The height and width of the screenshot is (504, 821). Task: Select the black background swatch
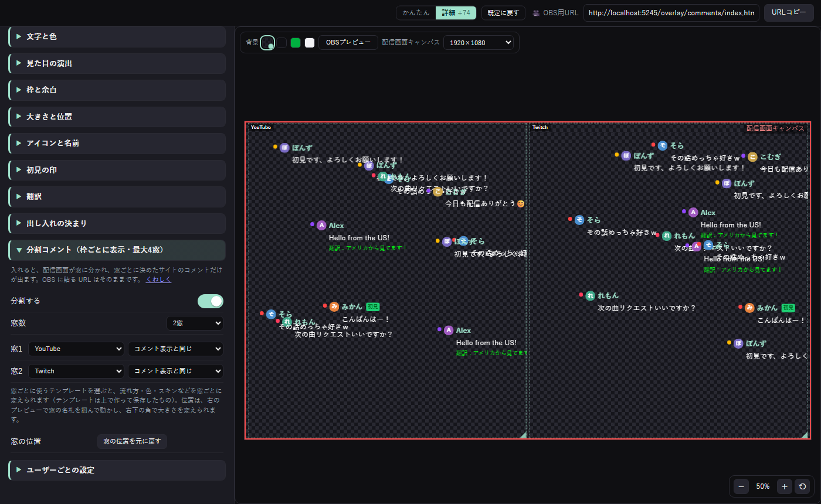coord(281,43)
